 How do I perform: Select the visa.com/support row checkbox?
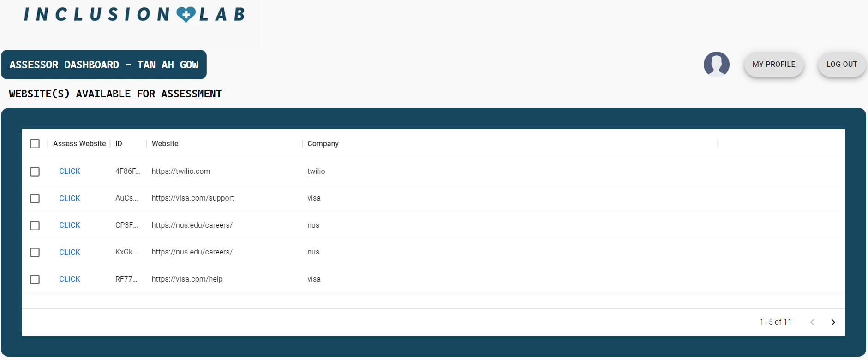click(35, 198)
